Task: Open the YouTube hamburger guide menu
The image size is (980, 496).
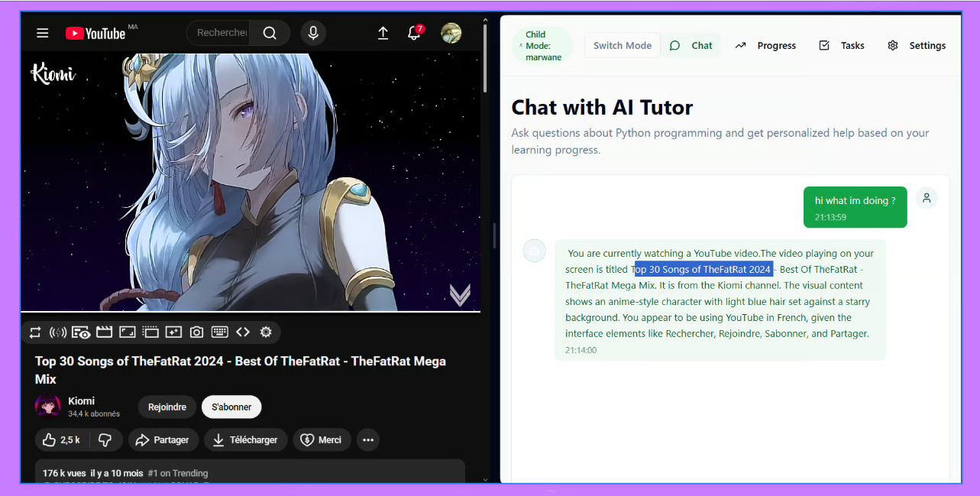Action: [x=43, y=33]
